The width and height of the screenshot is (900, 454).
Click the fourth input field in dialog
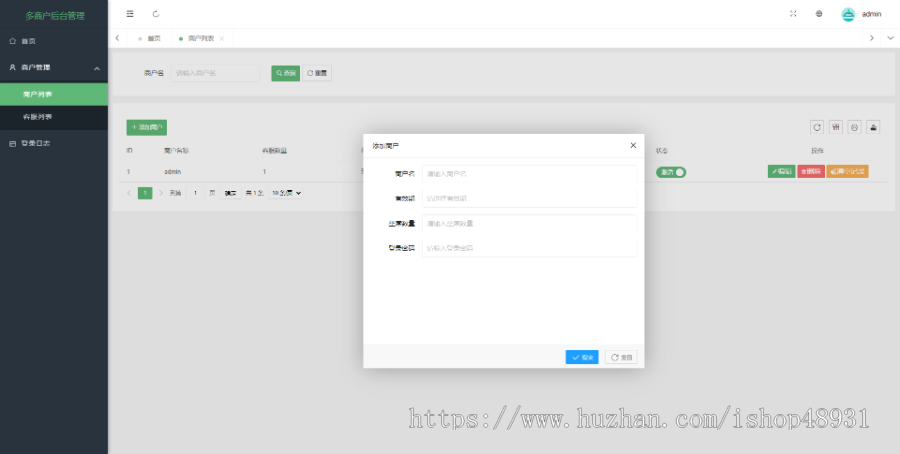click(529, 249)
